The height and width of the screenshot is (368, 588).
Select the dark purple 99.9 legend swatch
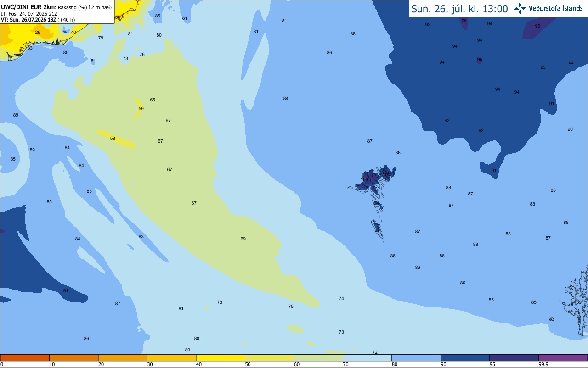(563, 357)
